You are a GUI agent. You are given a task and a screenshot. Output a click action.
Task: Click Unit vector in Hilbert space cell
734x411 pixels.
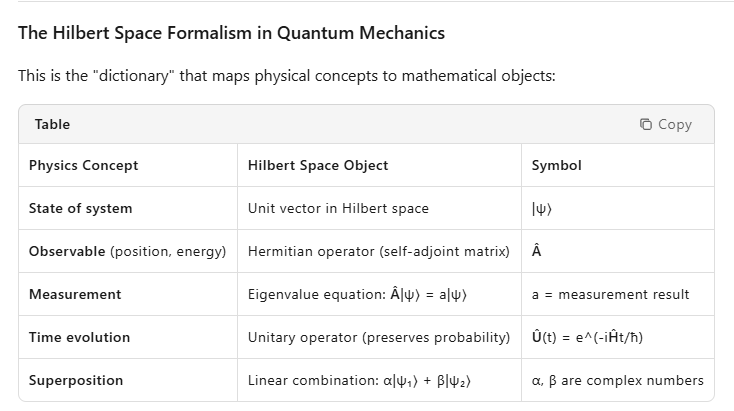(x=338, y=208)
